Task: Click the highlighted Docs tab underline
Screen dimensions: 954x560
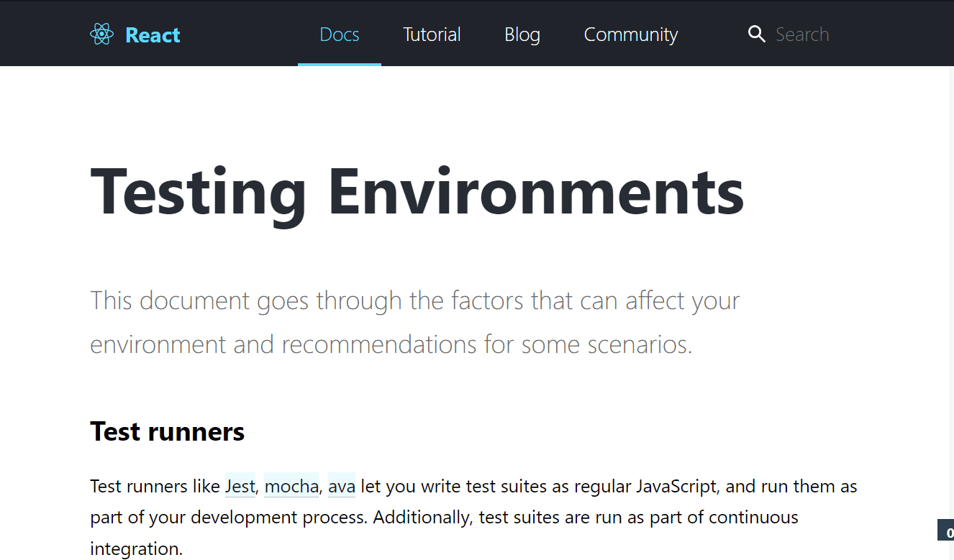Action: click(x=339, y=65)
